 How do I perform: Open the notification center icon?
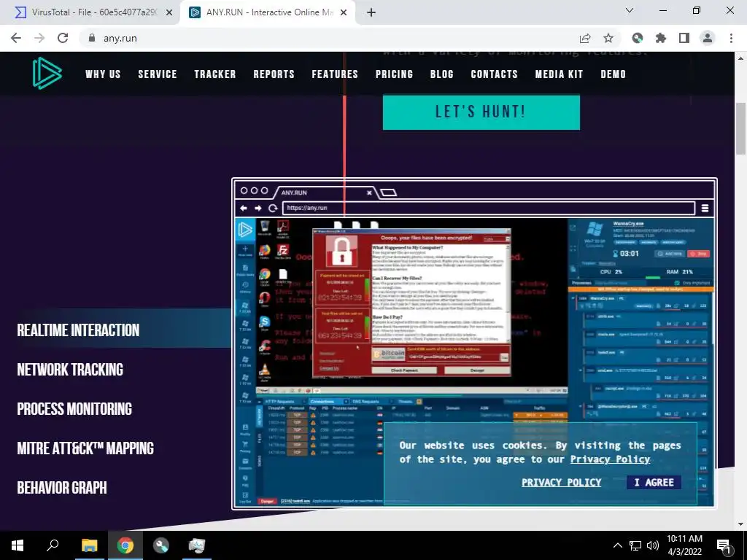tap(724, 545)
